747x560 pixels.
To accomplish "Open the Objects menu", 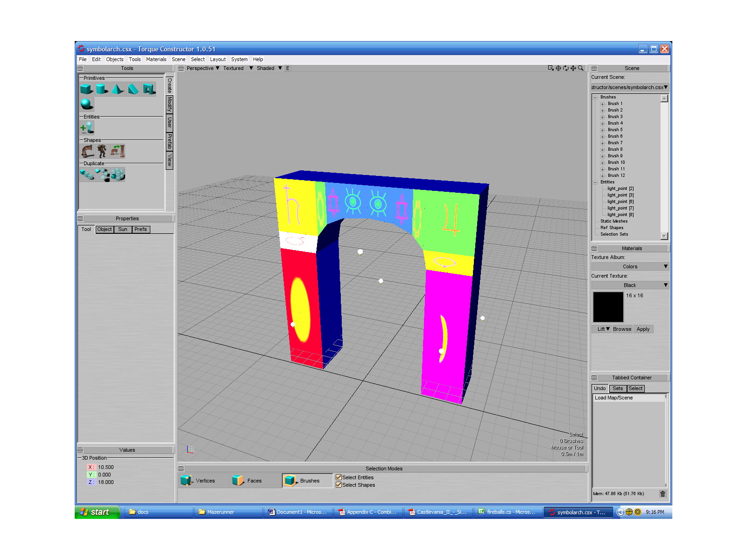I will pyautogui.click(x=115, y=59).
